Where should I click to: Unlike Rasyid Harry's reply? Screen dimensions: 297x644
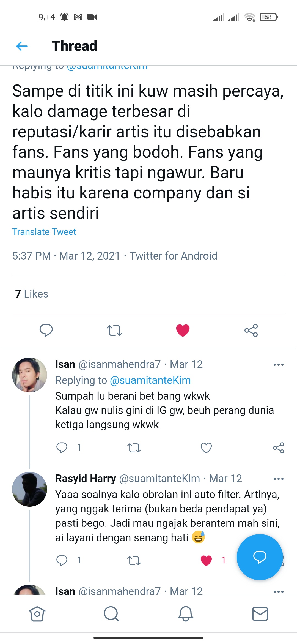pyautogui.click(x=206, y=560)
